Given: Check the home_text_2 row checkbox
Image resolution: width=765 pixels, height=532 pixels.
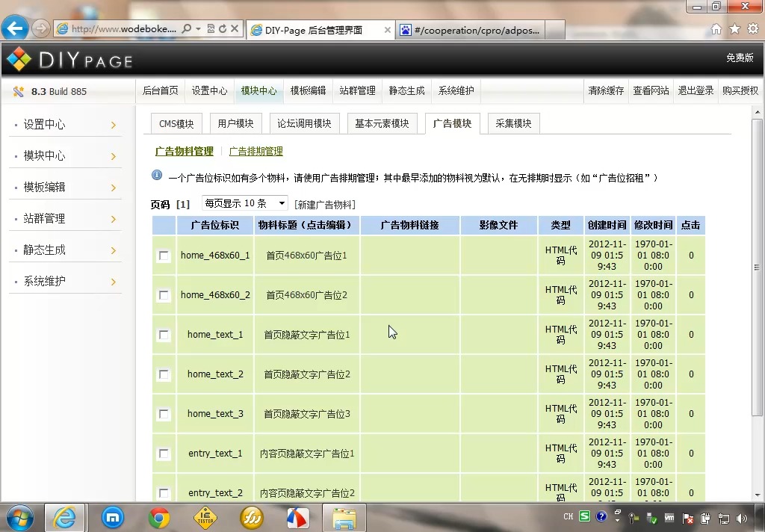Looking at the screenshot, I should click(x=164, y=374).
